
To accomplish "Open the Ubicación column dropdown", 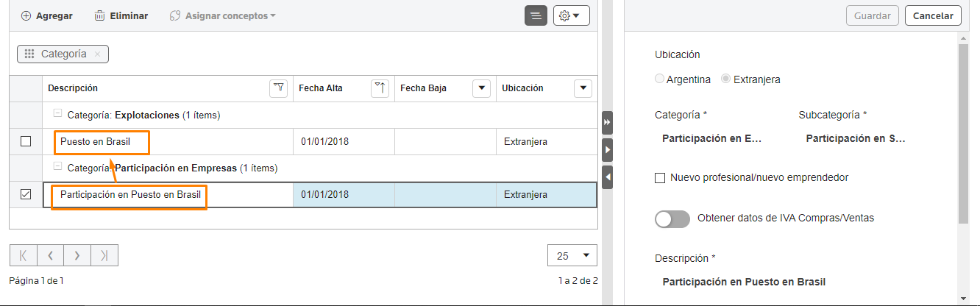I will pos(583,88).
